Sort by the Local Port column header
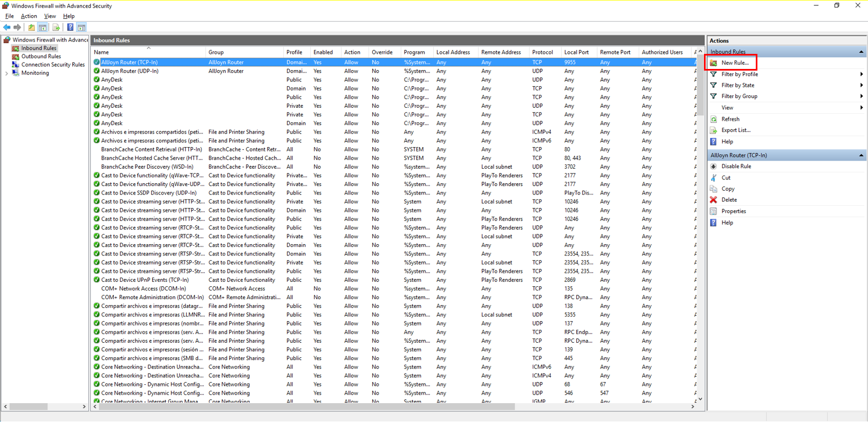 [579, 52]
